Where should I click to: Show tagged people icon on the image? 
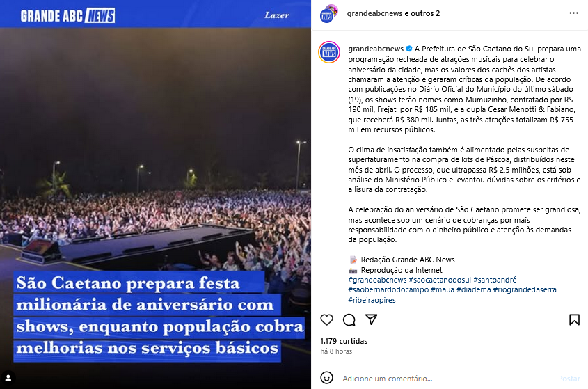(8, 378)
